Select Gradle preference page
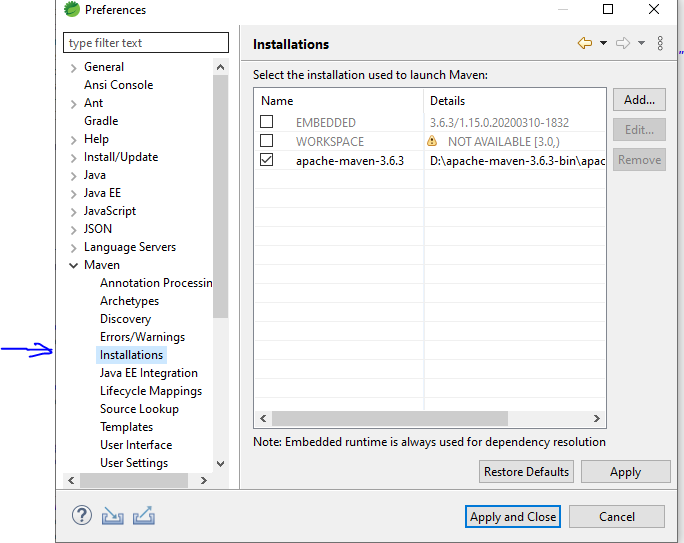 [x=101, y=121]
